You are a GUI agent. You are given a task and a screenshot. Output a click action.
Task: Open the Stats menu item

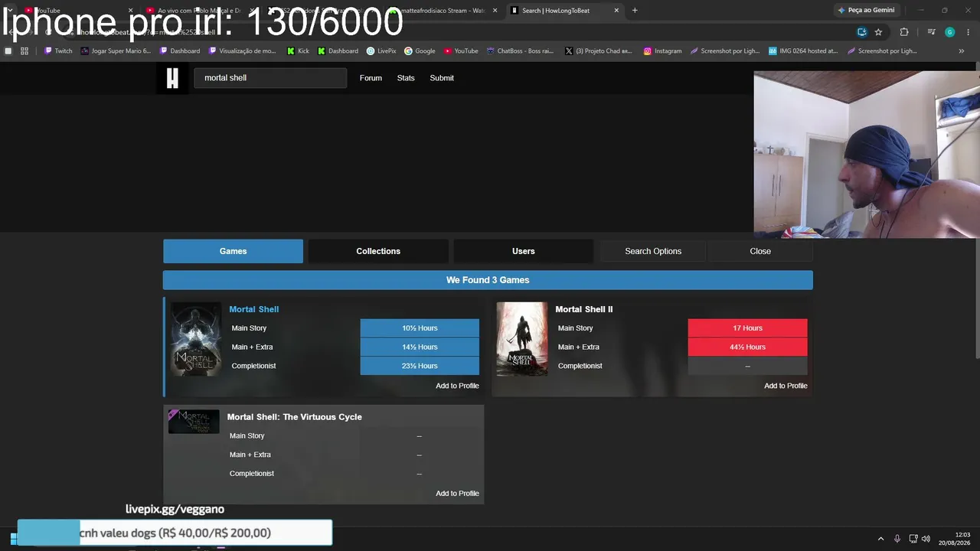pos(406,78)
